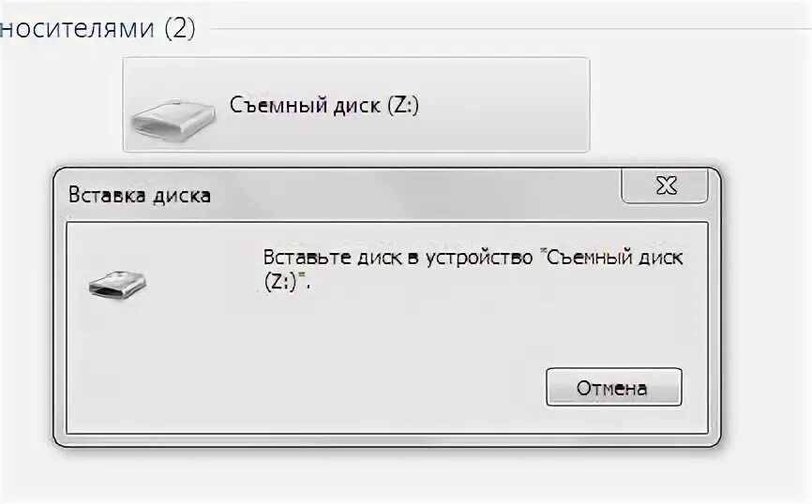Click the (2) count in group header

click(x=180, y=28)
